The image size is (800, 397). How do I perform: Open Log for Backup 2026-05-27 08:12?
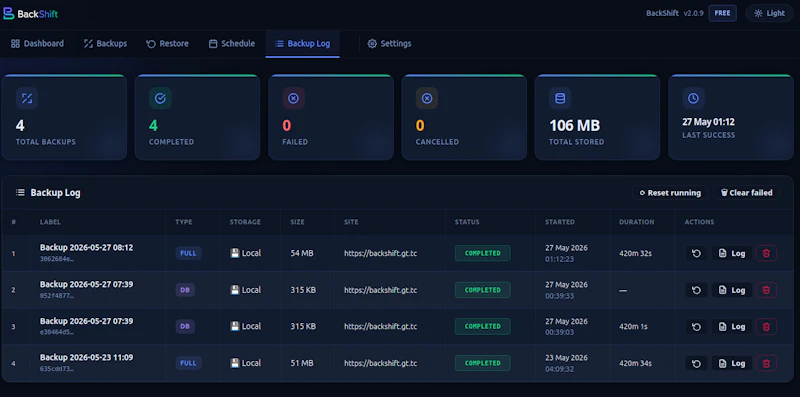(732, 253)
